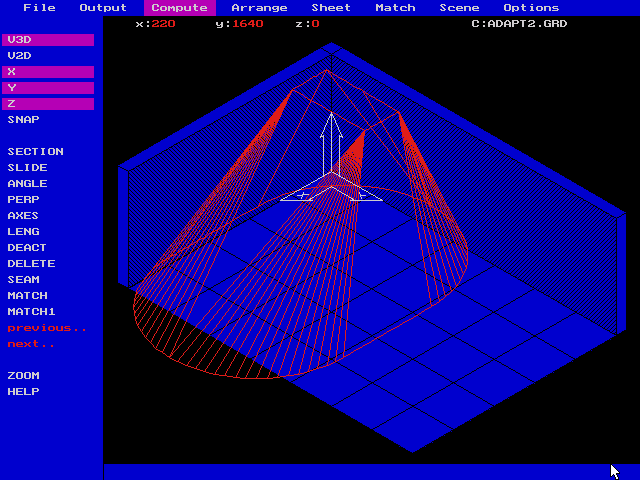Viewport: 640px width, 480px height.
Task: Open the File menu
Action: (39, 8)
